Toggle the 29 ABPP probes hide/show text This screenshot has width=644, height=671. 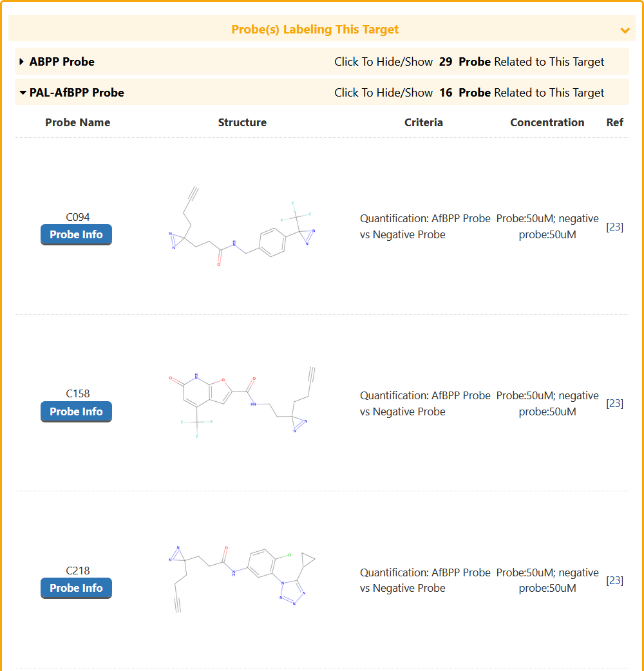click(x=469, y=62)
